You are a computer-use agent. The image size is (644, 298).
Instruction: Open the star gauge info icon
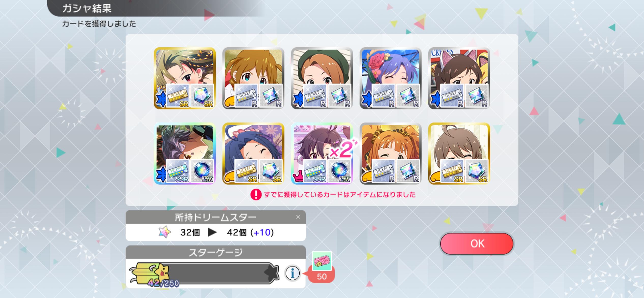pos(292,273)
